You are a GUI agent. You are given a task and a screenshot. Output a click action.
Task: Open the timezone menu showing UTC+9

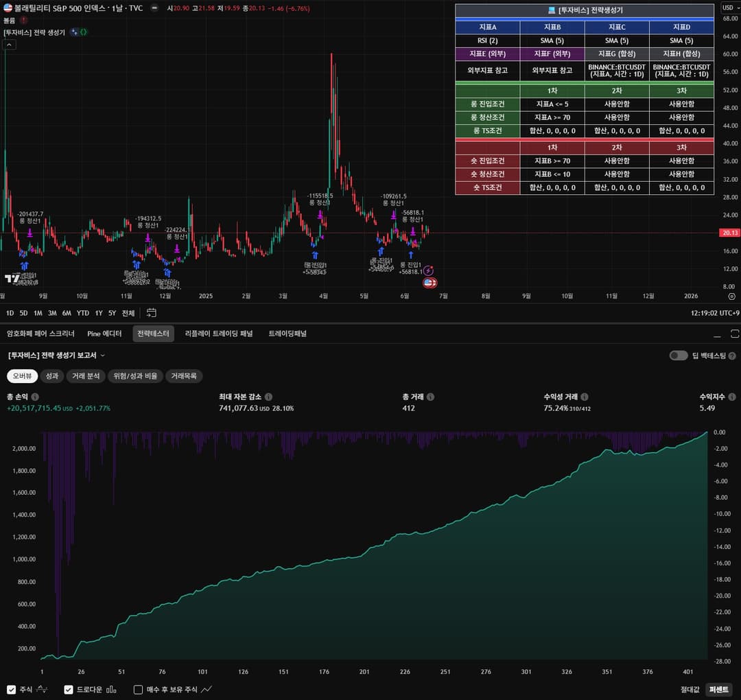715,314
